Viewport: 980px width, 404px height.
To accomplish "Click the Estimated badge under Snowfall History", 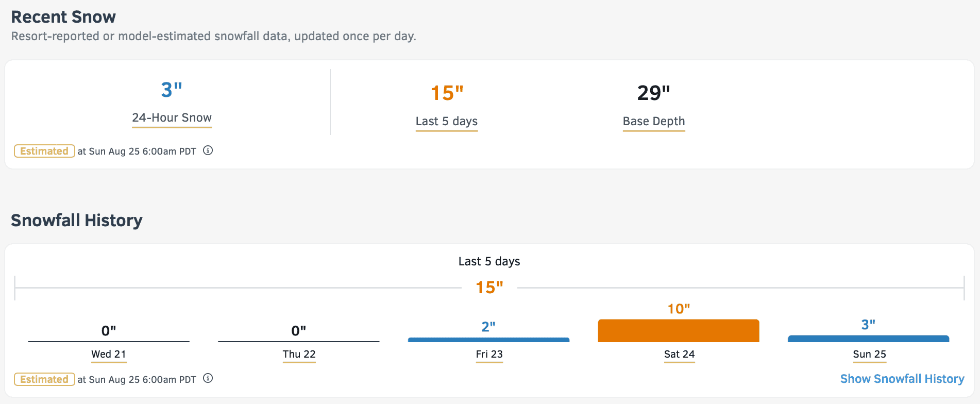I will (x=44, y=379).
